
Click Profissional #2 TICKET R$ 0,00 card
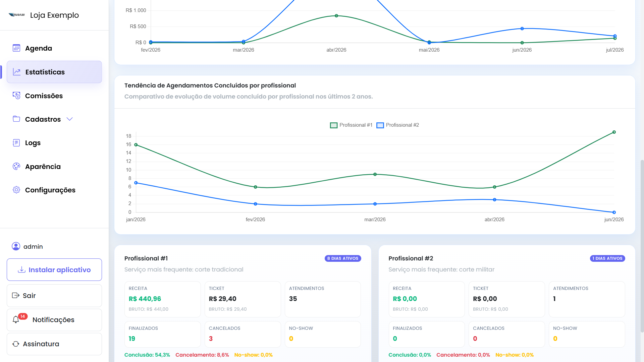pos(506,299)
